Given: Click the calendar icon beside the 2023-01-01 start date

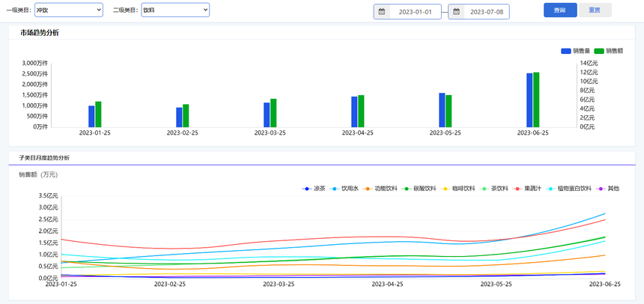Looking at the screenshot, I should (x=382, y=11).
